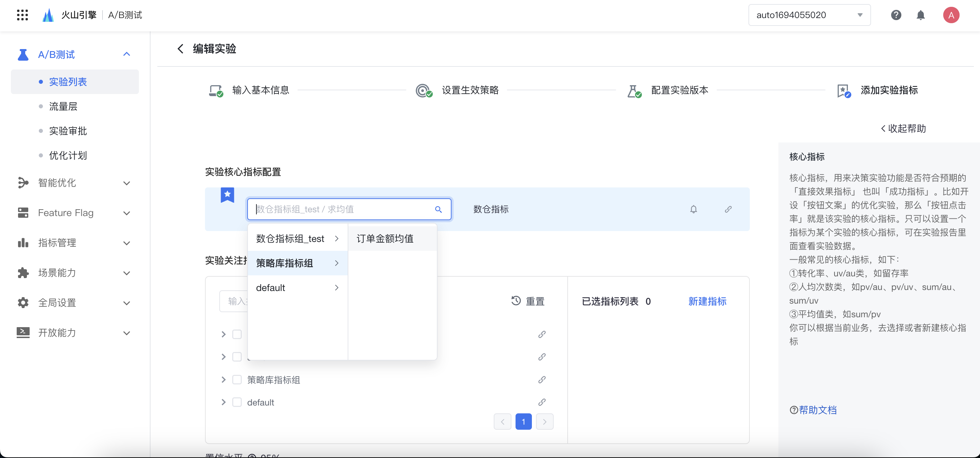
Task: Click search icon in metric selector
Action: click(x=438, y=209)
